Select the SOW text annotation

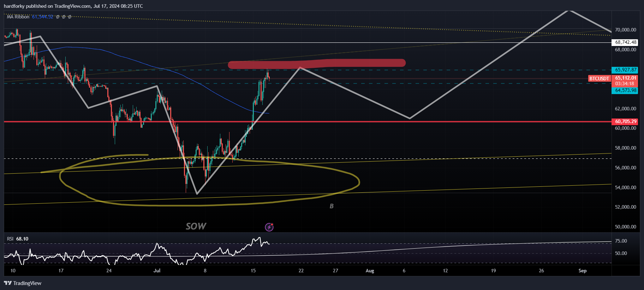(196, 226)
